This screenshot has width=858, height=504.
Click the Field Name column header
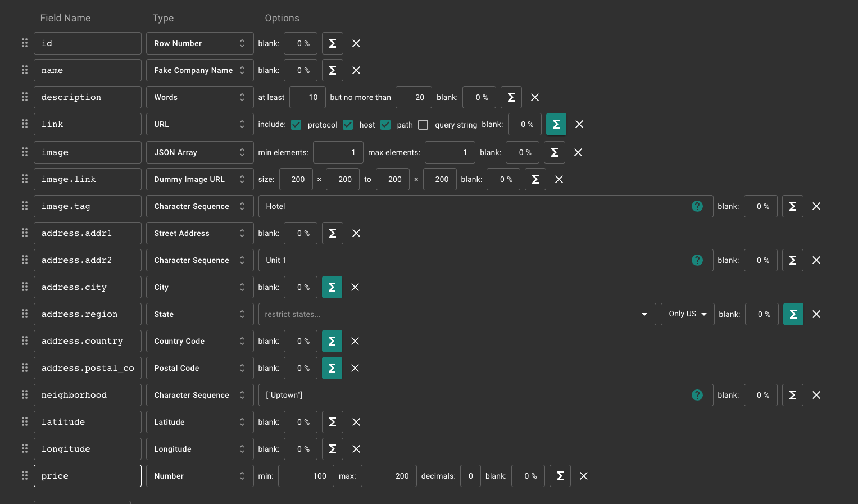tap(65, 18)
